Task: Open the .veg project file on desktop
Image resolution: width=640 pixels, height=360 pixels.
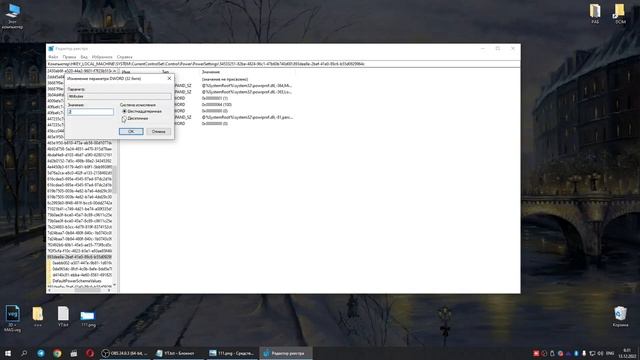Action: click(x=12, y=318)
